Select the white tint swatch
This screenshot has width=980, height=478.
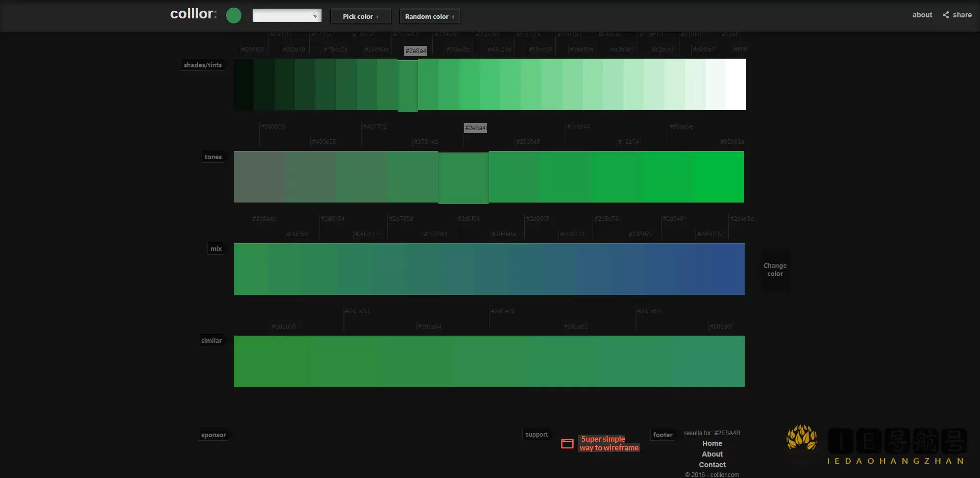[736, 84]
